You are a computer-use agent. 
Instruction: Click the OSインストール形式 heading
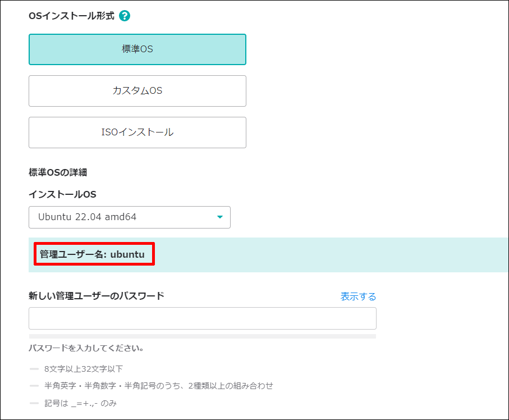click(71, 16)
